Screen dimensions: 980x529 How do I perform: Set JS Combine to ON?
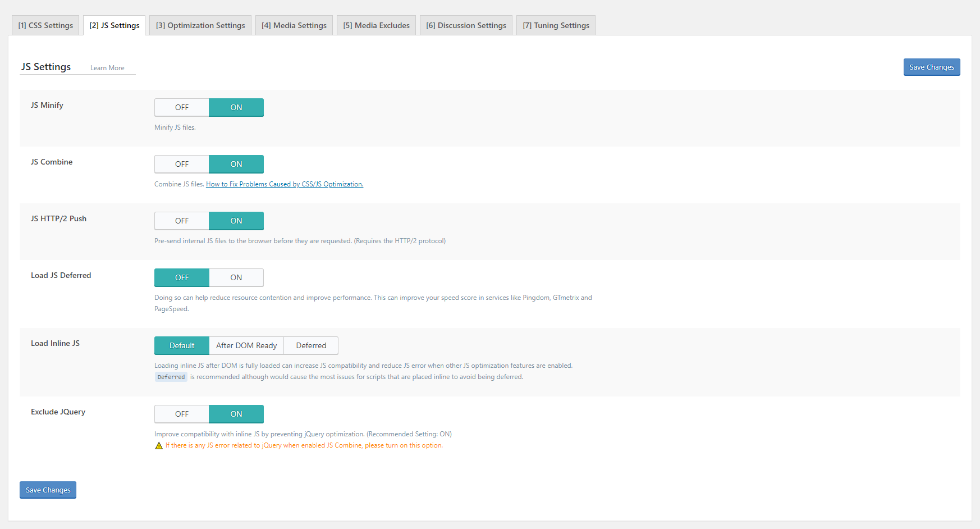[236, 164]
